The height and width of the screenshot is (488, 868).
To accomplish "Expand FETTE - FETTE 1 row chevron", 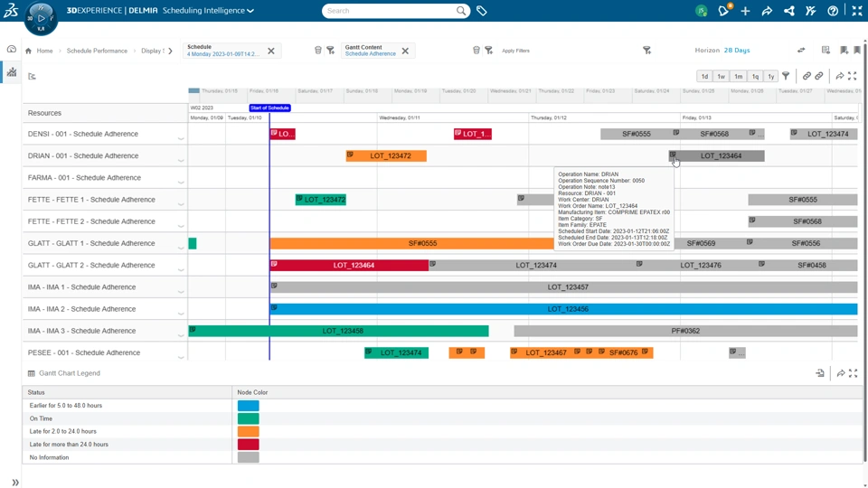I will click(x=181, y=204).
